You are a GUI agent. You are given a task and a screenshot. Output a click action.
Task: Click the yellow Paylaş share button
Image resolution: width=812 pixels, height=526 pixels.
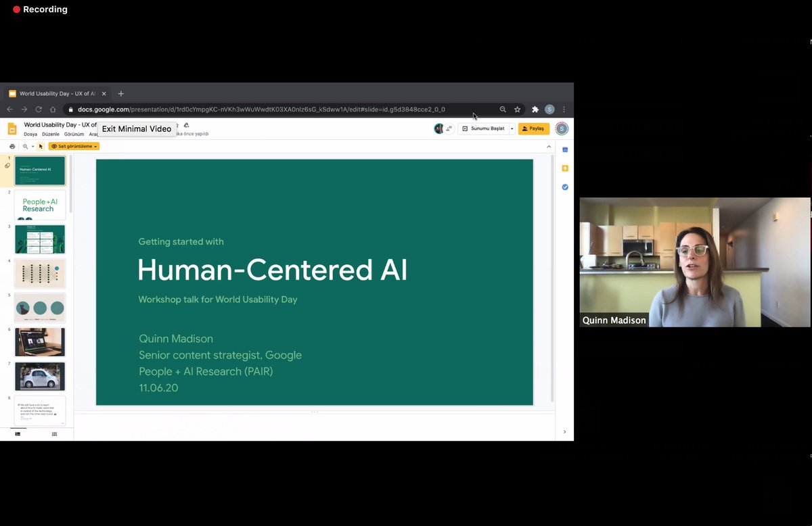534,128
